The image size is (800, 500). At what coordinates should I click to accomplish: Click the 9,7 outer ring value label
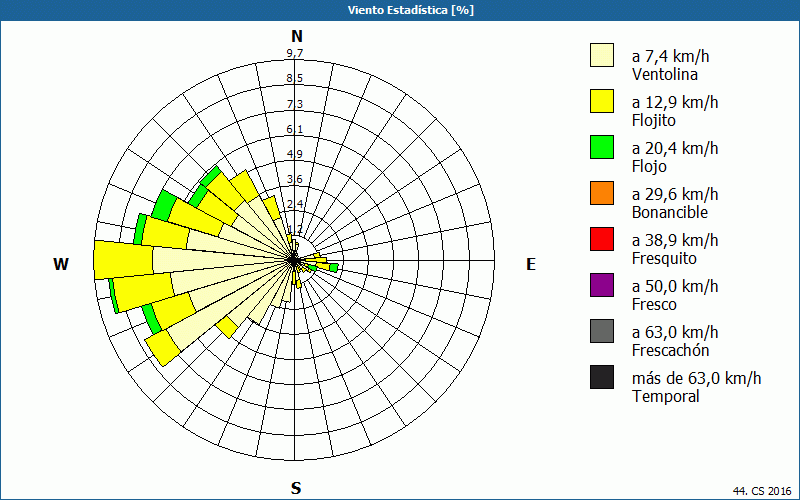tap(294, 54)
